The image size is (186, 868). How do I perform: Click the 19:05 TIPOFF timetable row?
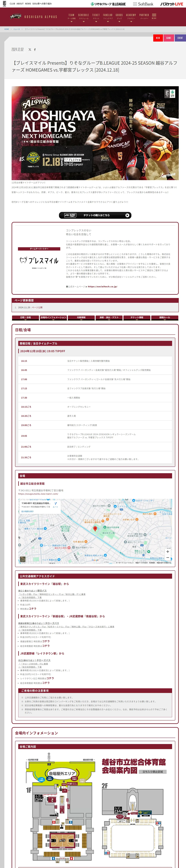tap(95, 436)
